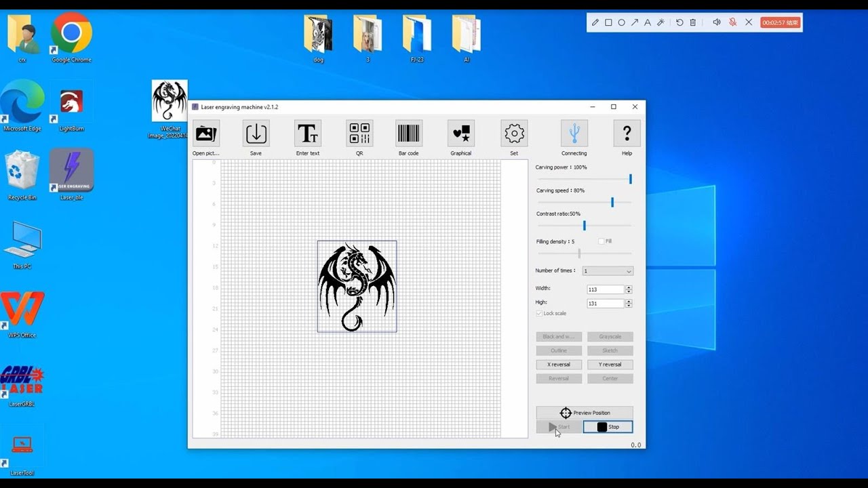Select the LaserGRBL desktop shortcut

22,385
